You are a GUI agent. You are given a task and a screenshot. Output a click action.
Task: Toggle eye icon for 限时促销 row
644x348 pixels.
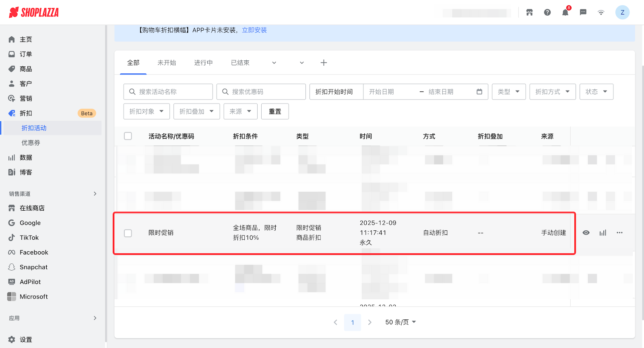(x=586, y=233)
